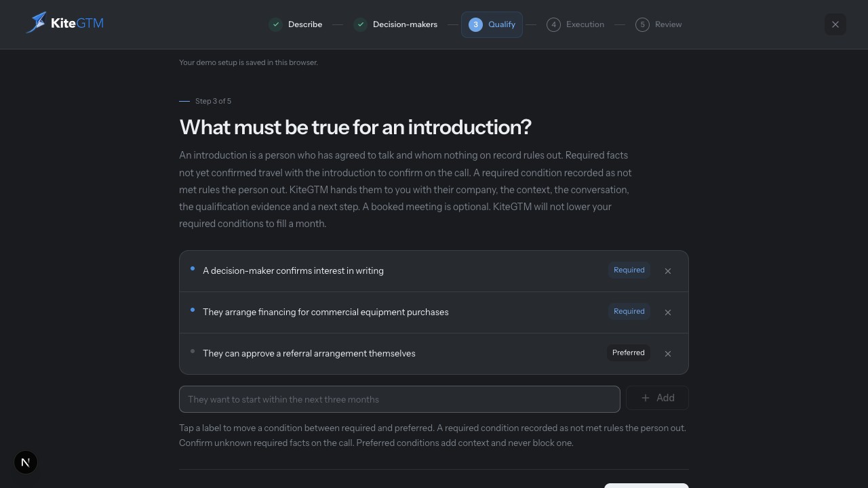This screenshot has width=868, height=488.
Task: Click the 'Step 3 of 5' label
Action: coord(213,101)
